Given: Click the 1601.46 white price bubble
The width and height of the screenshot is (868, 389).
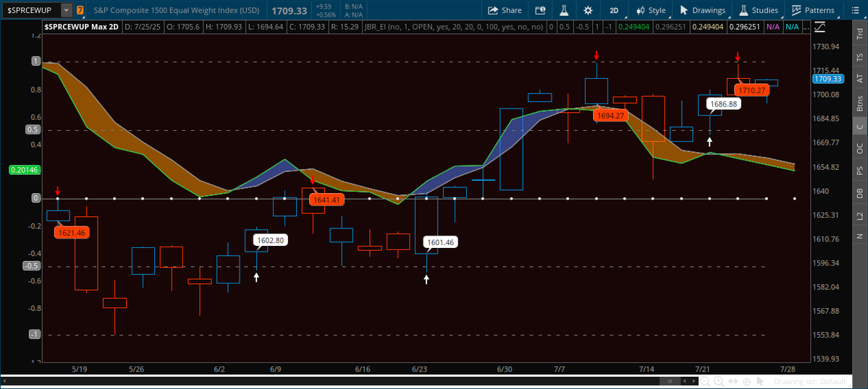Looking at the screenshot, I should coord(441,242).
